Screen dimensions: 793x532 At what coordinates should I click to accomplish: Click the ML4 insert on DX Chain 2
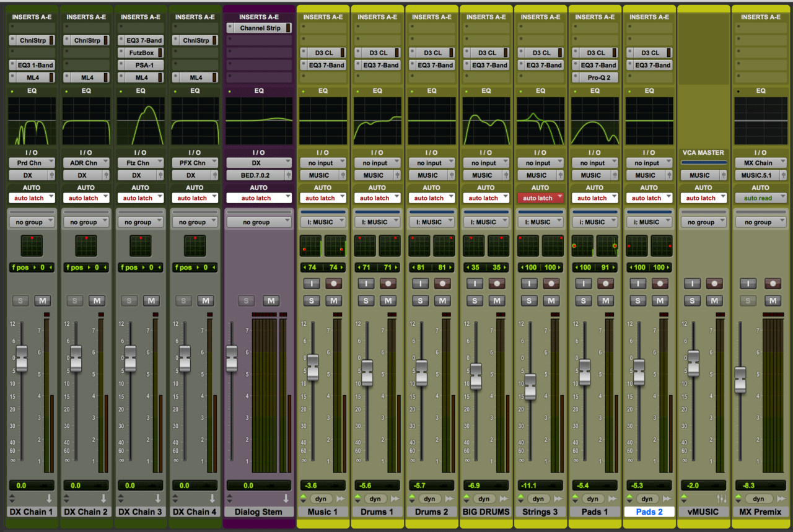(86, 77)
